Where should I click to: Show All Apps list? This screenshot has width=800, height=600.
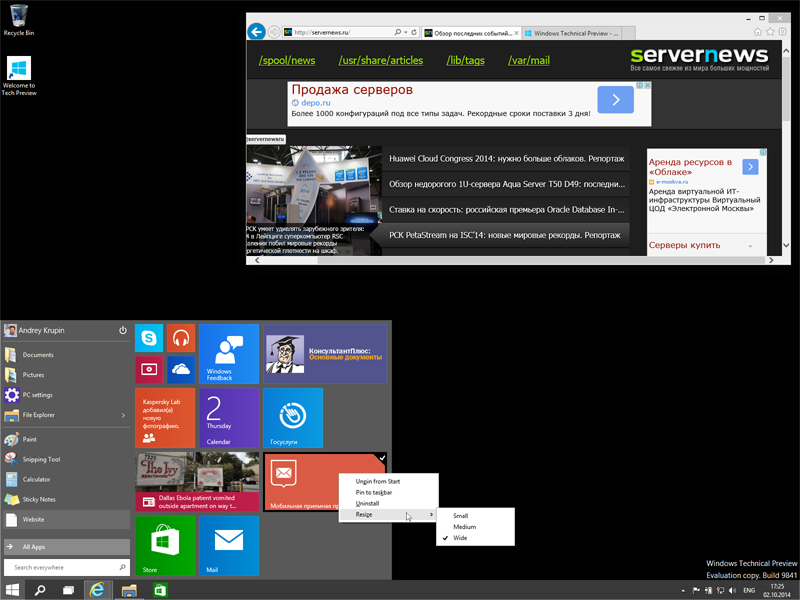click(66, 547)
